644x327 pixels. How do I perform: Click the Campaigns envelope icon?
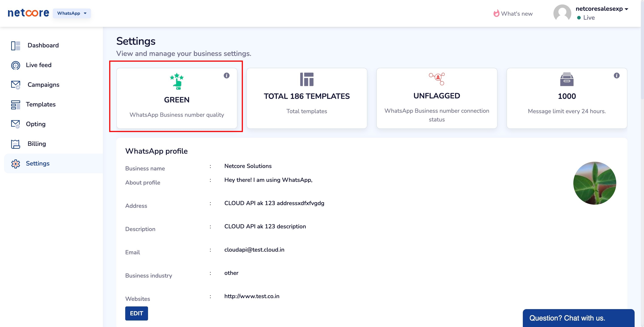15,85
